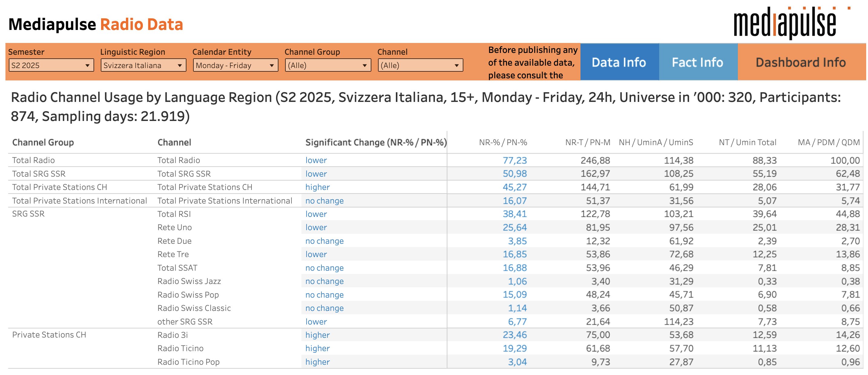The image size is (868, 375).
Task: Click 'no change' for Radio Swiss Jazz
Action: pyautogui.click(x=324, y=282)
